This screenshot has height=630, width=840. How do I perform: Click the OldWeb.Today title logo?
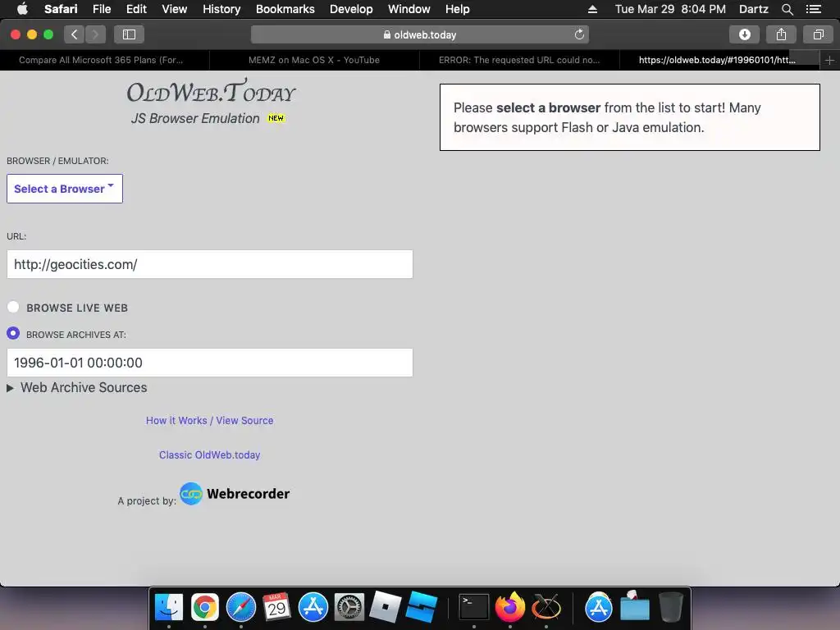tap(211, 92)
